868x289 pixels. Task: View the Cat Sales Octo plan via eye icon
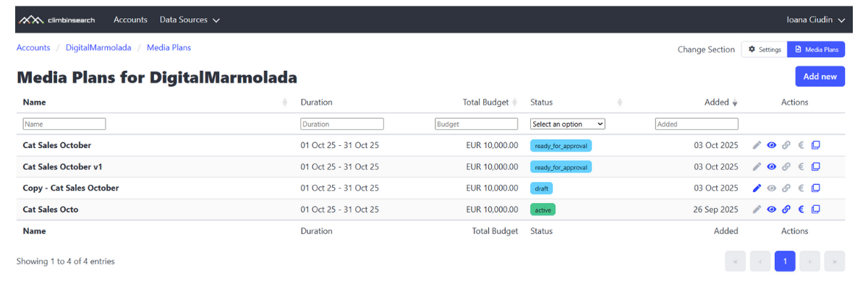pos(772,210)
